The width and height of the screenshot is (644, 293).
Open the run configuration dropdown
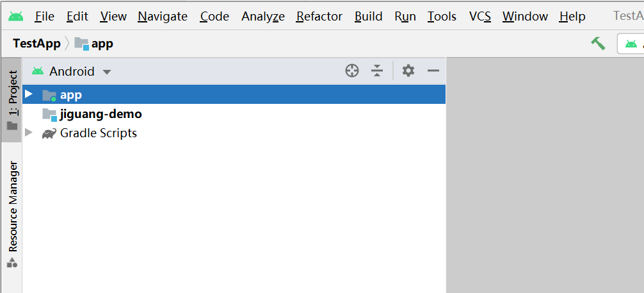coord(631,44)
